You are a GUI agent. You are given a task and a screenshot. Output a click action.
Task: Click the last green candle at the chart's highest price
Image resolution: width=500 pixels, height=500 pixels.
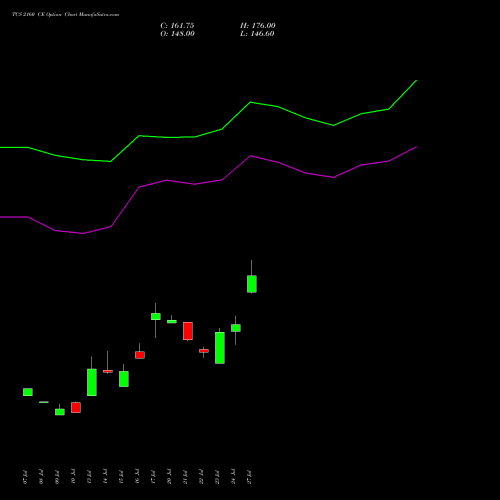252,284
